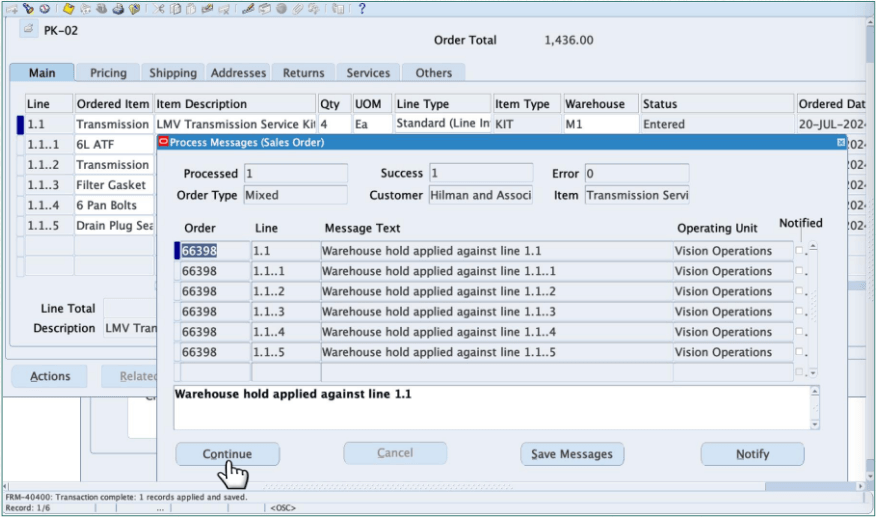
Task: Click the Error count field
Action: (637, 173)
